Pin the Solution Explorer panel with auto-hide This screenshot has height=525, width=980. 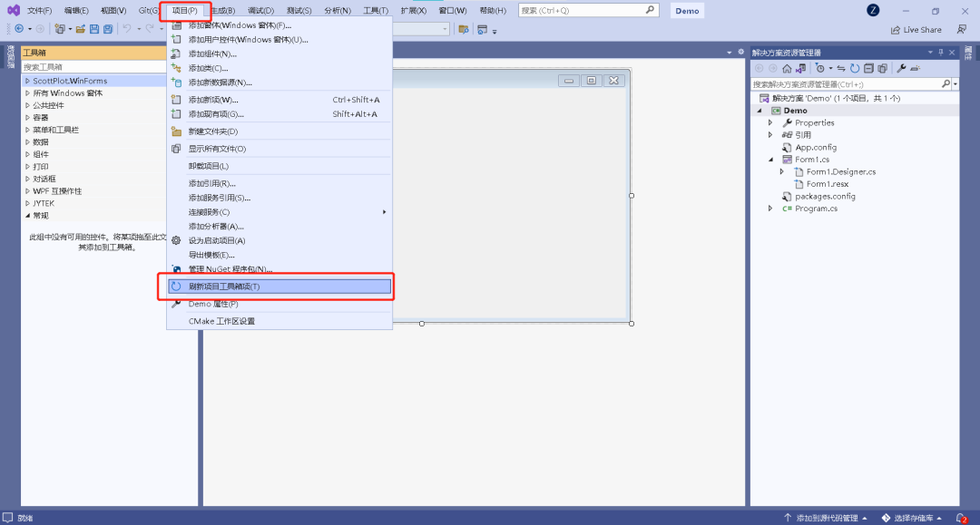940,53
